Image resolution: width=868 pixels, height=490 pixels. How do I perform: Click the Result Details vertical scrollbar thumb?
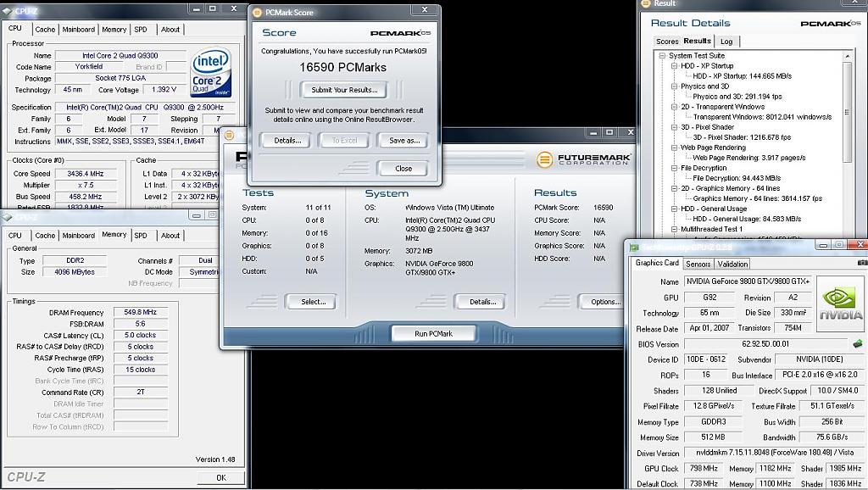click(x=847, y=112)
